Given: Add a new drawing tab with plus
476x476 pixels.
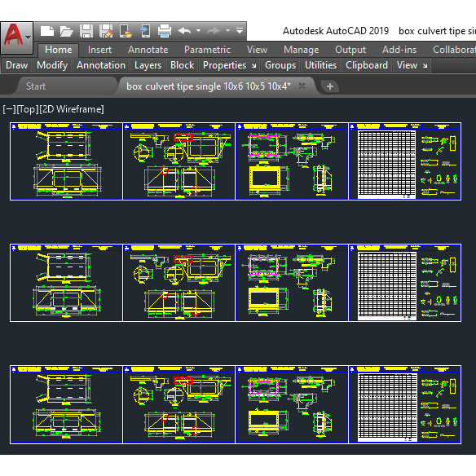Looking at the screenshot, I should tap(330, 86).
